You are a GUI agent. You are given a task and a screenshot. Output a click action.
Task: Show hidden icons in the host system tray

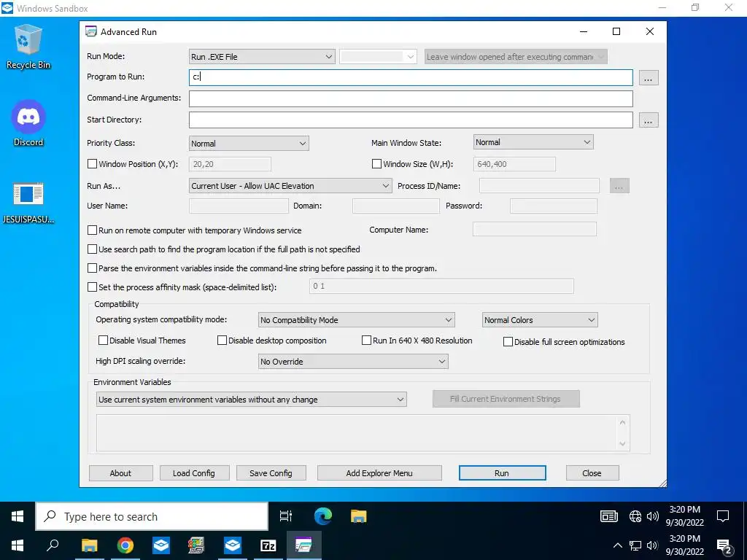617,545
